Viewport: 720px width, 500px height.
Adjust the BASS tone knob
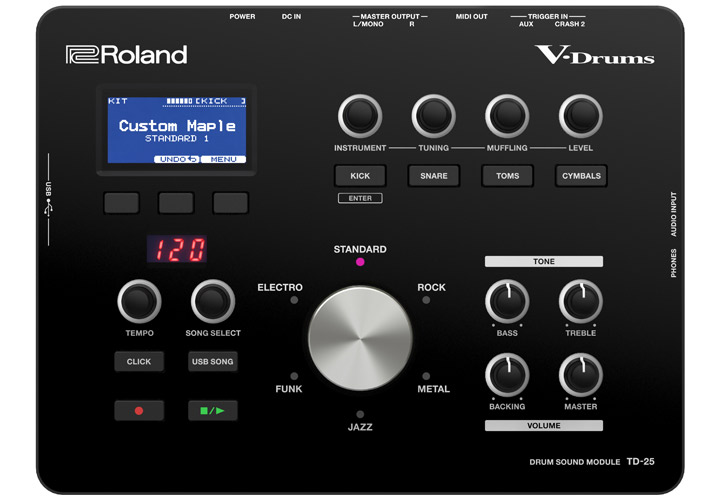click(x=507, y=301)
